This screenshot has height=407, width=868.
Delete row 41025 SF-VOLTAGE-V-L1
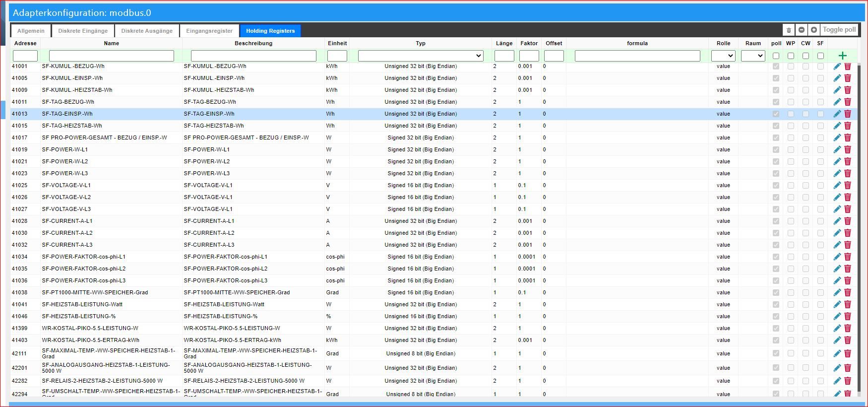[848, 185]
